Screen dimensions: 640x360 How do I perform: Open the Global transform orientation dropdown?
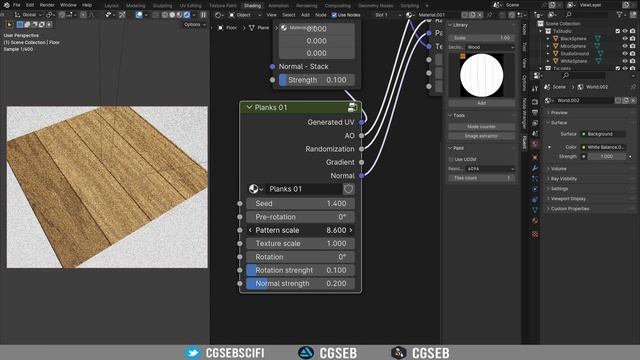pos(29,15)
